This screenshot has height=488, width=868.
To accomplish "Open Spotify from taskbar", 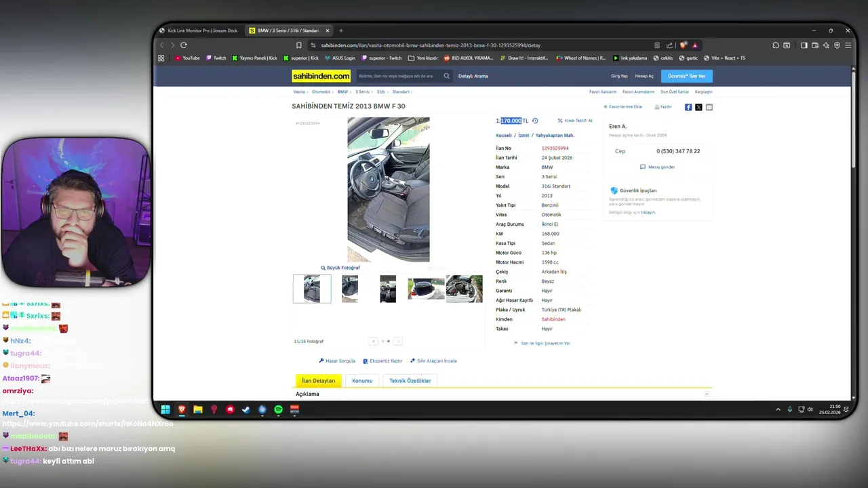I will coord(279,409).
